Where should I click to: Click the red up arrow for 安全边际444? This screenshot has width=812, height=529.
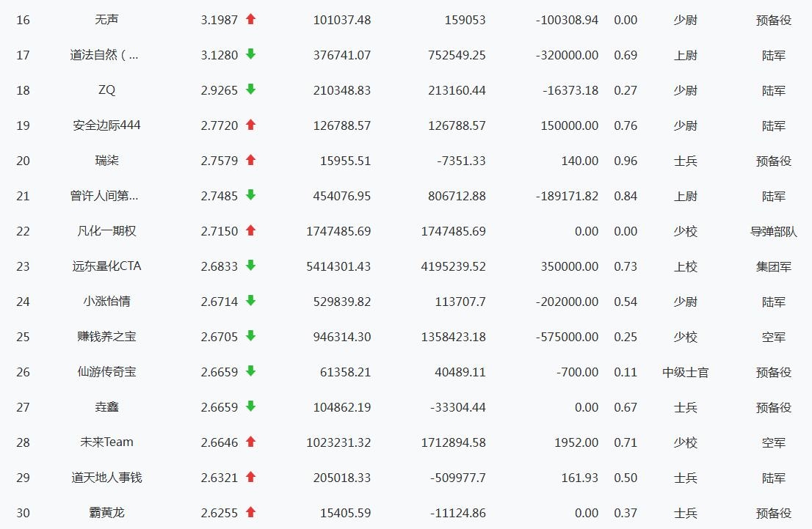point(250,125)
